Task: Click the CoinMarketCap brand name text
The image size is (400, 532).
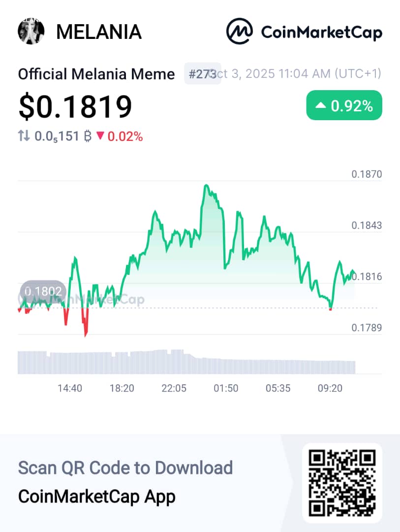Action: point(321,32)
